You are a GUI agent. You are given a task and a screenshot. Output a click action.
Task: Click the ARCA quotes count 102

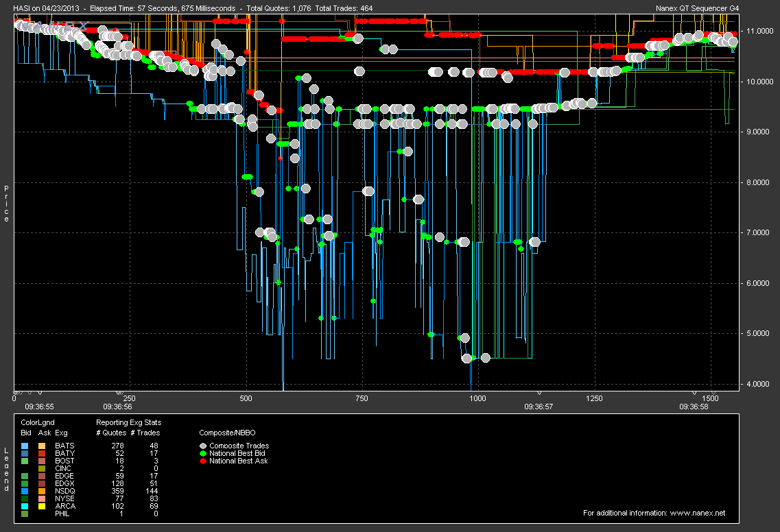117,506
